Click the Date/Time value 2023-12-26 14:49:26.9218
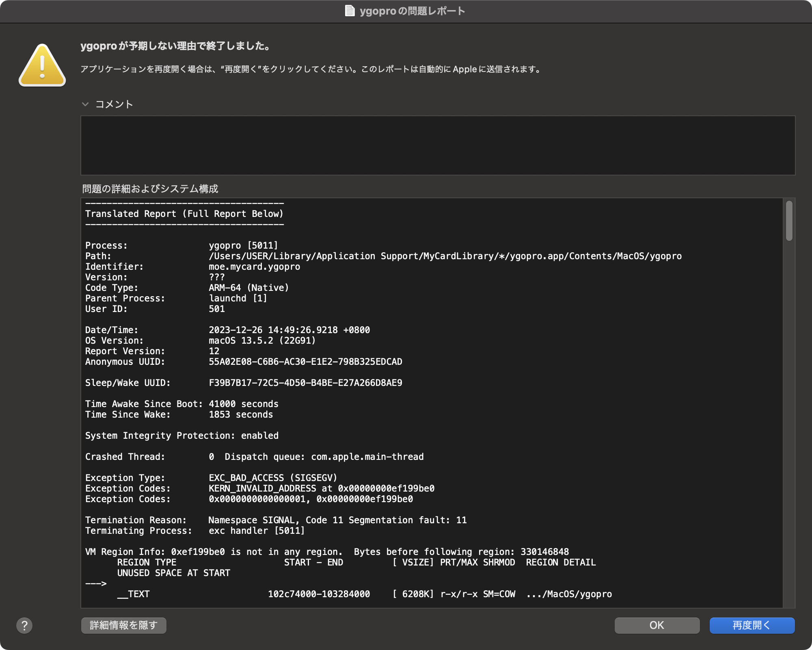 [x=289, y=330]
